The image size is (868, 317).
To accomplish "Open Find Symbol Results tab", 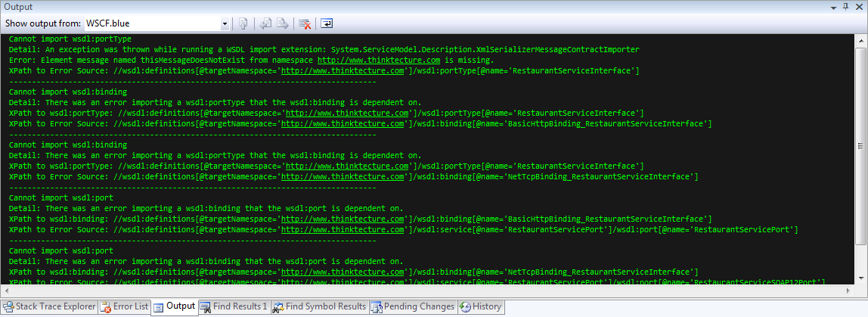I will (319, 306).
